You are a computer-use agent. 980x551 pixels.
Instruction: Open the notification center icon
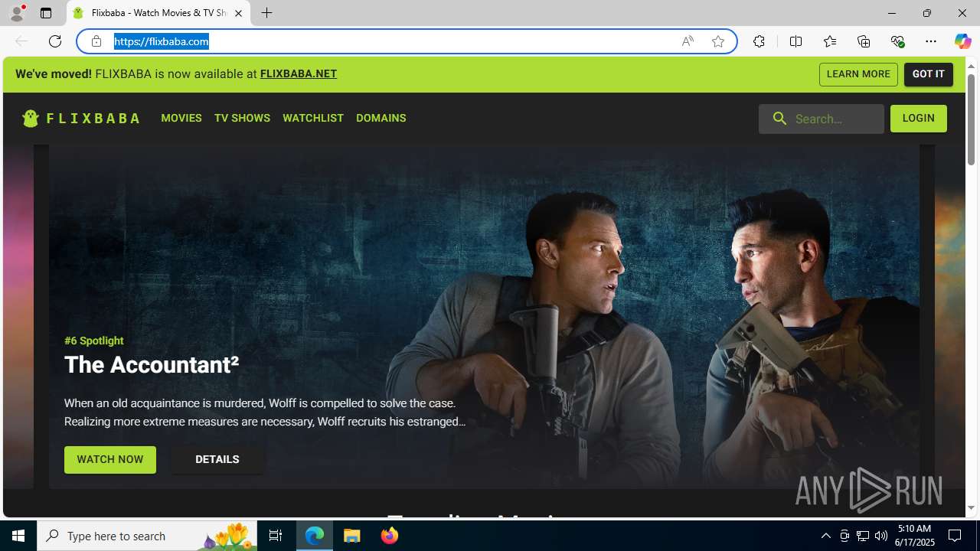pyautogui.click(x=955, y=536)
